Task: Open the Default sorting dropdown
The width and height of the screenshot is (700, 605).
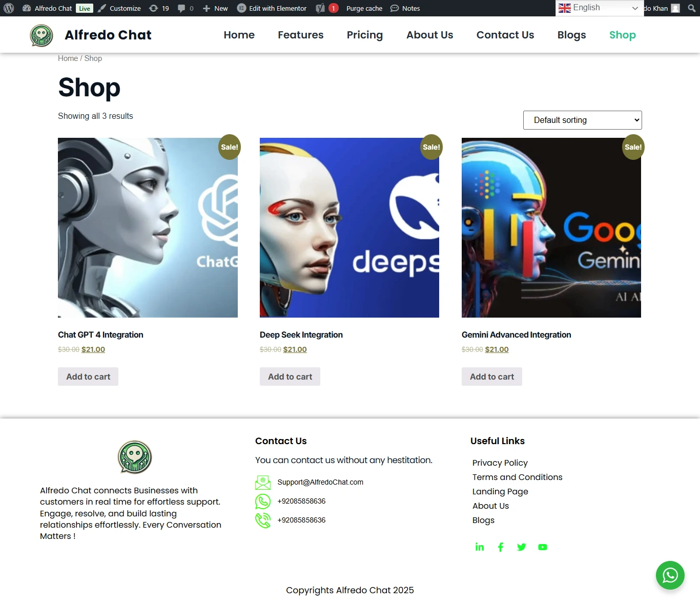Action: (583, 120)
